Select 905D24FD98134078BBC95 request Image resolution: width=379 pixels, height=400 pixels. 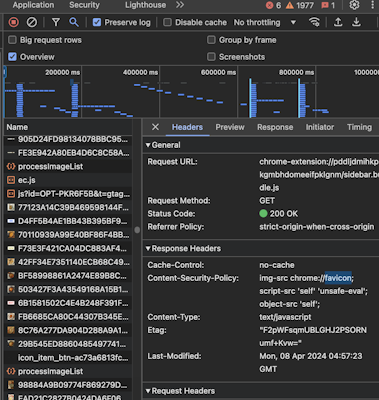pos(68,139)
